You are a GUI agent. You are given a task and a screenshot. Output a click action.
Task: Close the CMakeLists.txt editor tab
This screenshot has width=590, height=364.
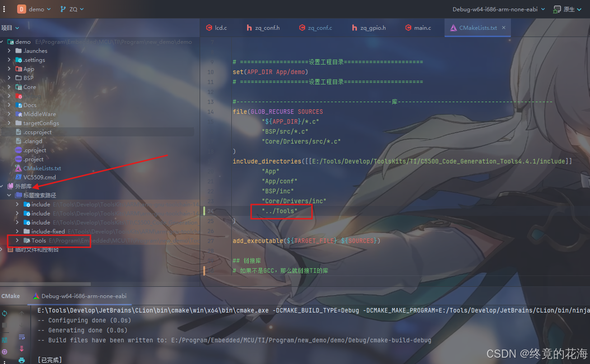click(504, 28)
